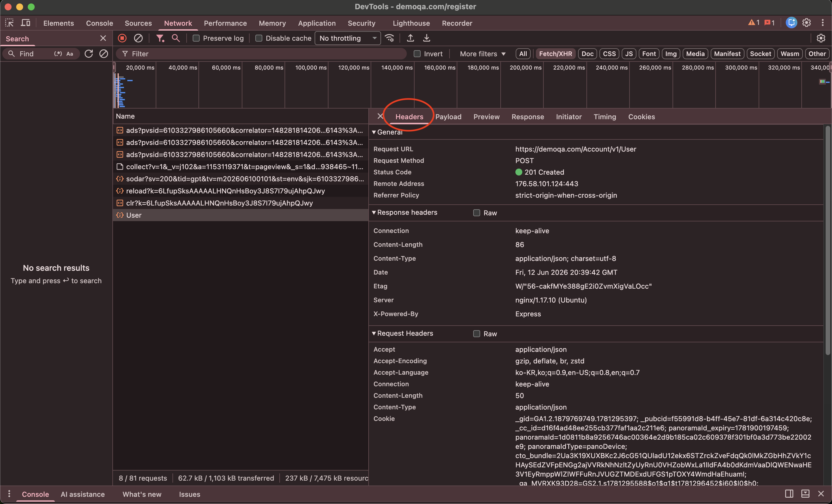Screen dimensions: 832x504
Task: Select the All filter button
Action: pos(523,54)
